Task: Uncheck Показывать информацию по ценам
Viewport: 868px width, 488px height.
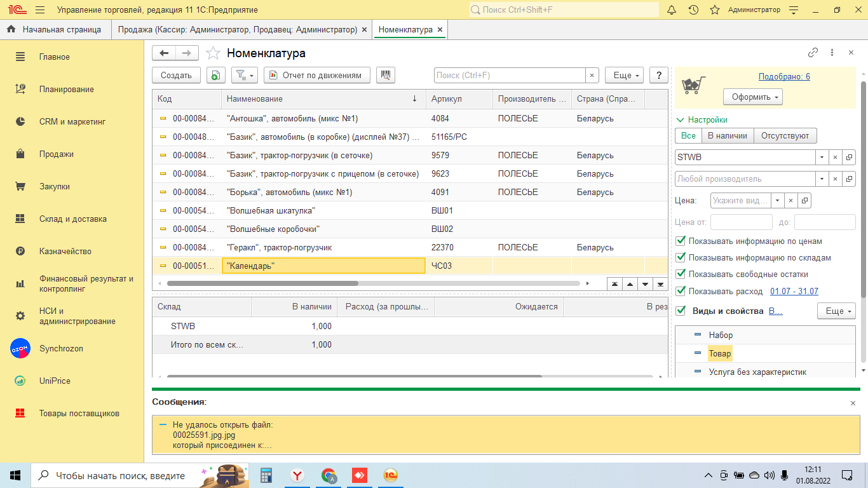Action: 681,241
